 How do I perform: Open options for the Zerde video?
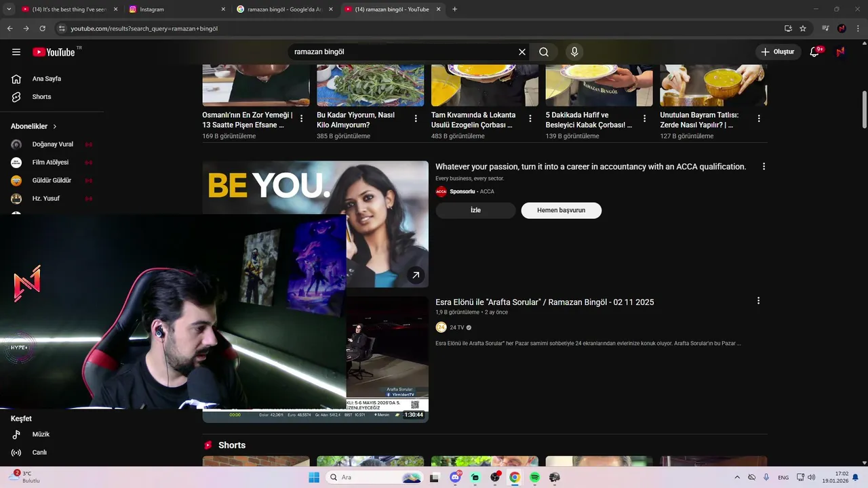(759, 119)
